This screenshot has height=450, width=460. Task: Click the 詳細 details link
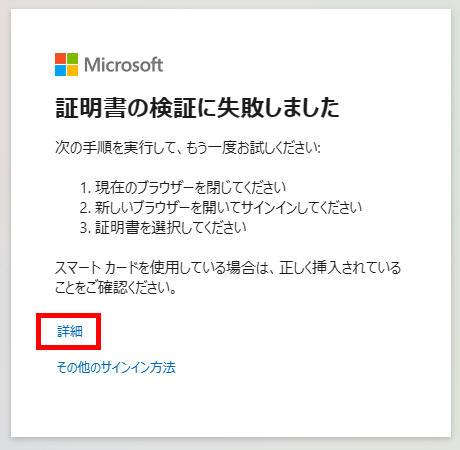(x=70, y=331)
